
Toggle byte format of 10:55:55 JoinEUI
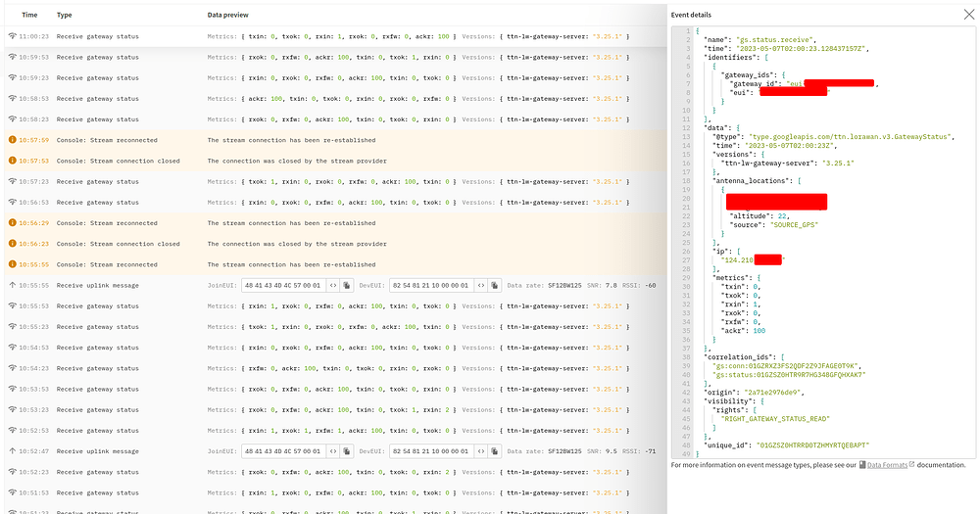pyautogui.click(x=333, y=286)
